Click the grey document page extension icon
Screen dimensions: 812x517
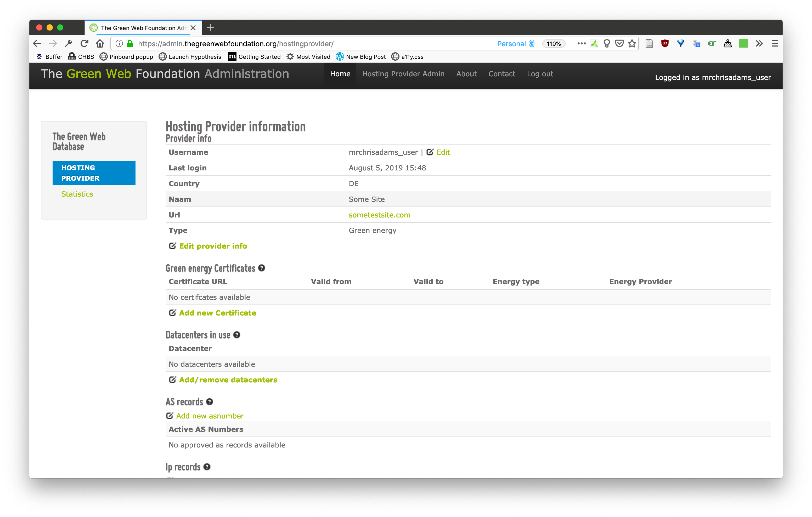point(649,43)
